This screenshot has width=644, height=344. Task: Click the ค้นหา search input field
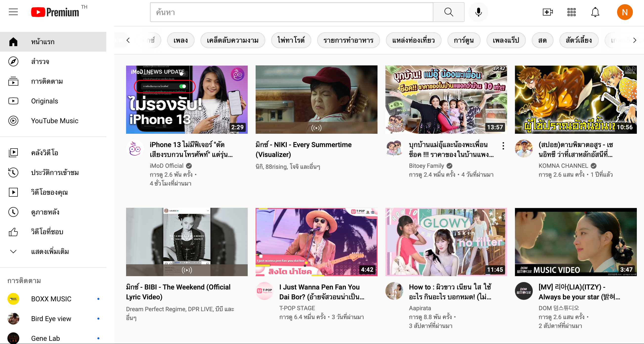pyautogui.click(x=291, y=12)
